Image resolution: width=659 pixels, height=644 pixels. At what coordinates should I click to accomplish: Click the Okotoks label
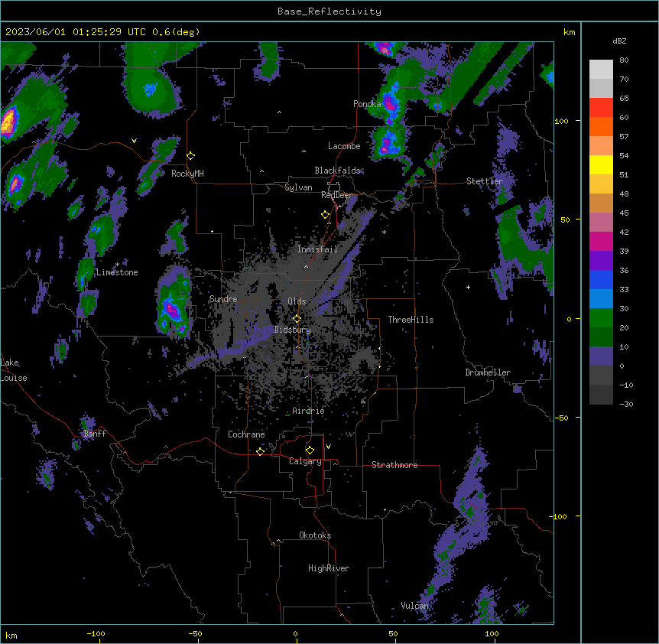315,535
